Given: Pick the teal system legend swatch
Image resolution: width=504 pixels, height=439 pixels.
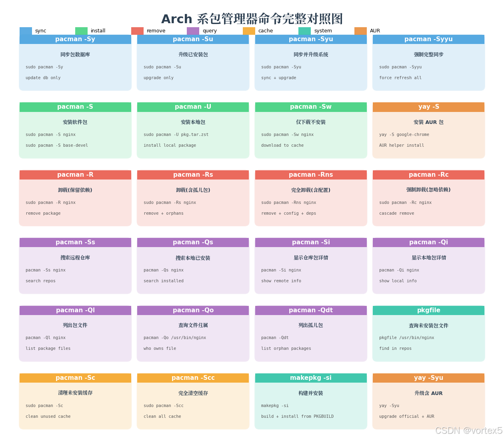Looking at the screenshot, I should point(304,31).
